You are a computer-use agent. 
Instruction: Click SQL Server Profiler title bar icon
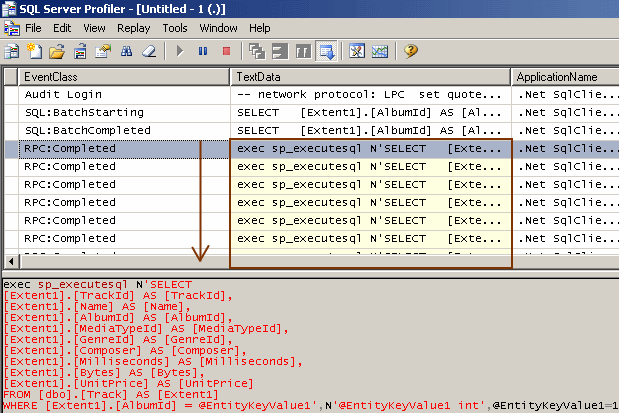pos(9,9)
